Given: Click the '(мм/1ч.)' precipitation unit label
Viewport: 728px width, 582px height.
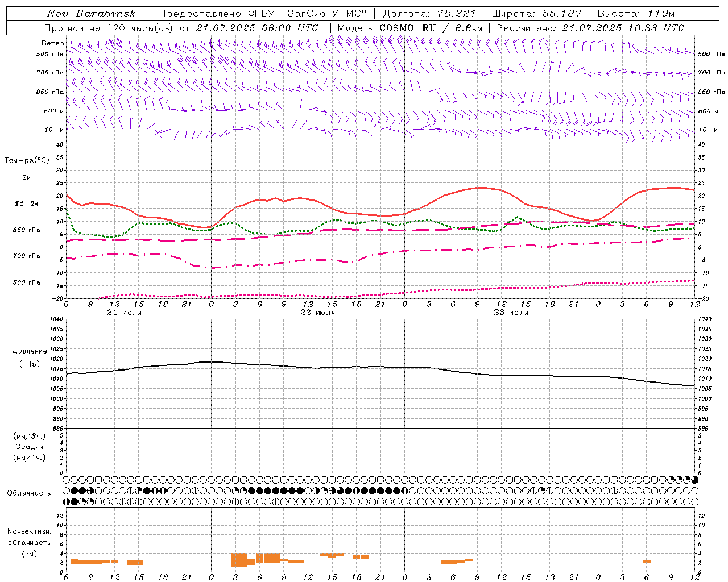Looking at the screenshot, I should click(x=30, y=458).
